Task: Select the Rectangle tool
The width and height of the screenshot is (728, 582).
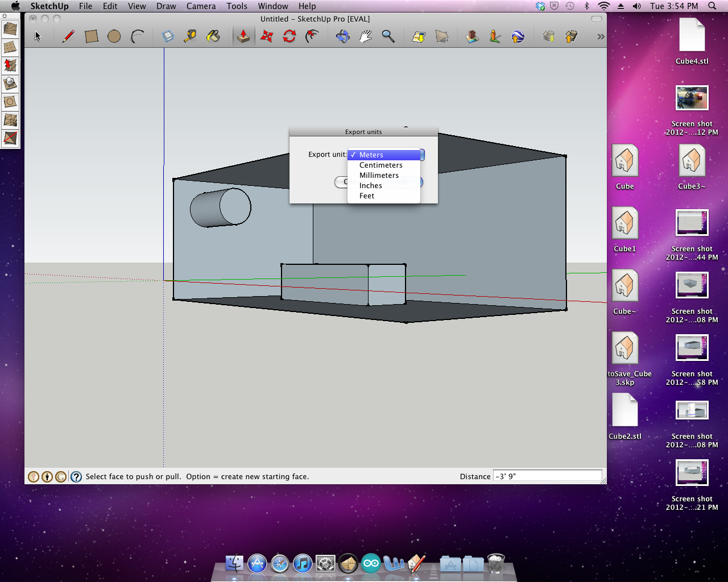Action: 91,36
